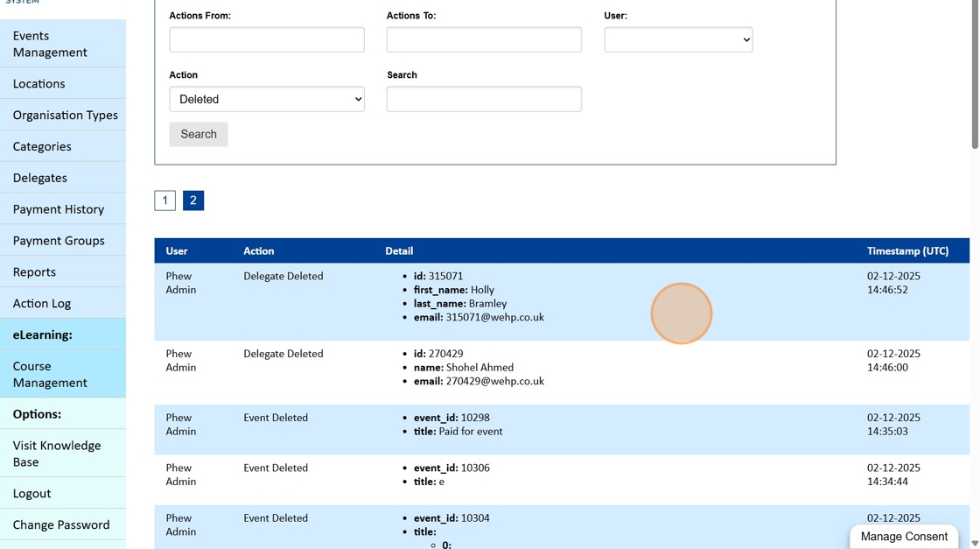Go to results page 1
Screen dimensions: 980x549
tap(164, 201)
